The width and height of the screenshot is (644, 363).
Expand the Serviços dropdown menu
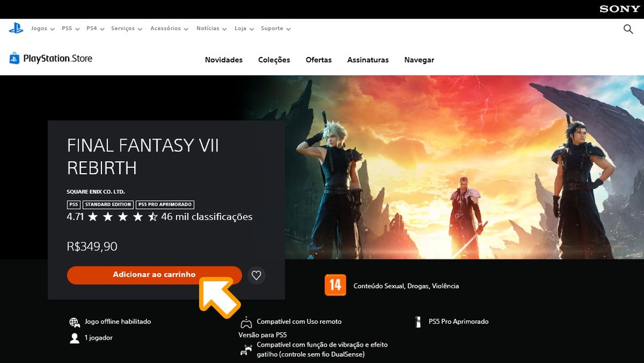click(x=126, y=28)
